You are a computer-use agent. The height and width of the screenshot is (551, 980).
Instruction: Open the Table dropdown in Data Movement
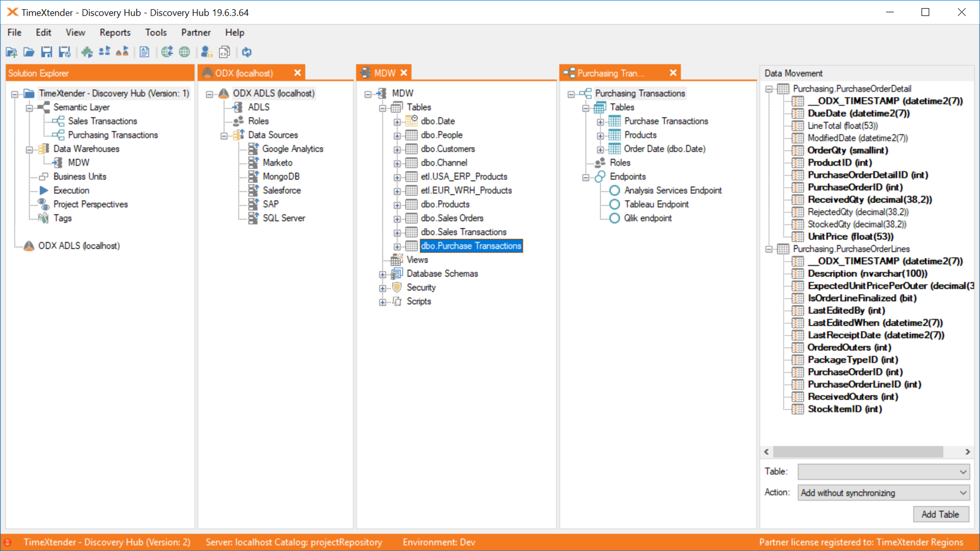tap(883, 472)
